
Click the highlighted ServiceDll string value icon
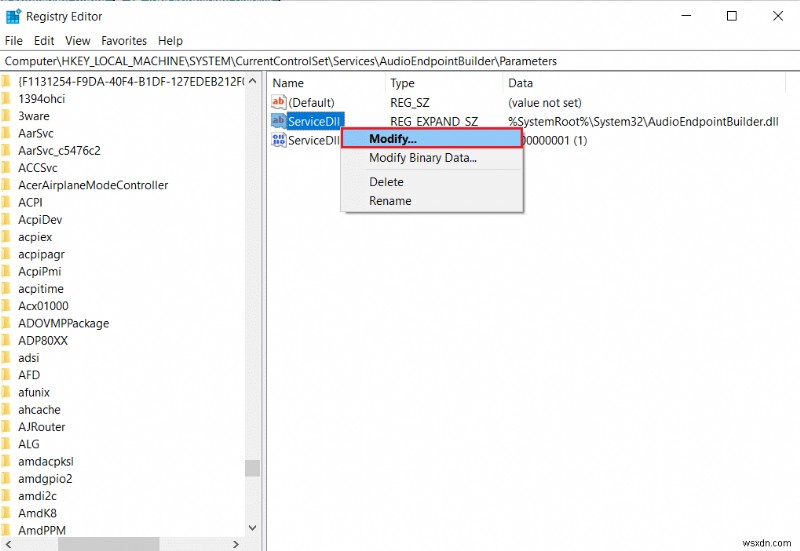tap(279, 121)
